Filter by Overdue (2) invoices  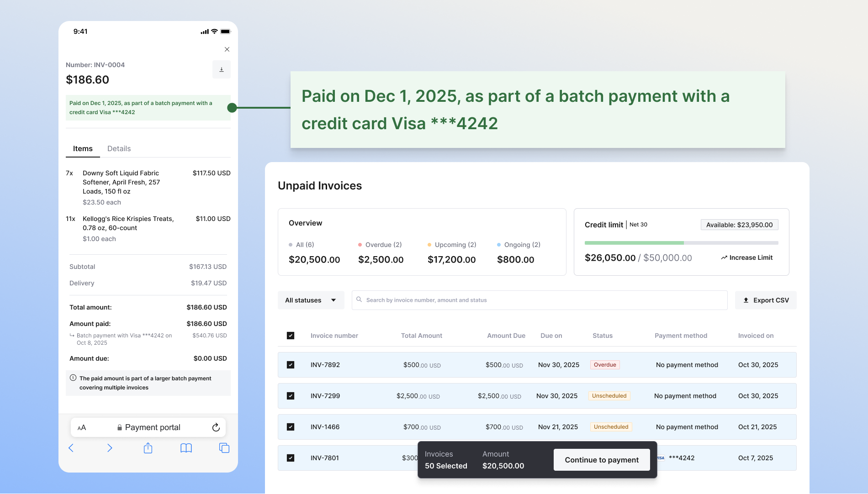point(381,252)
